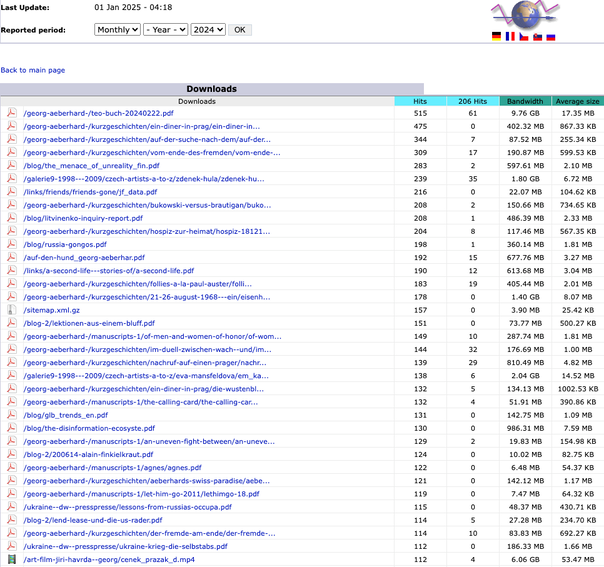Click PDF icon for the-disinformation-ecosyste.pdf

[12, 428]
